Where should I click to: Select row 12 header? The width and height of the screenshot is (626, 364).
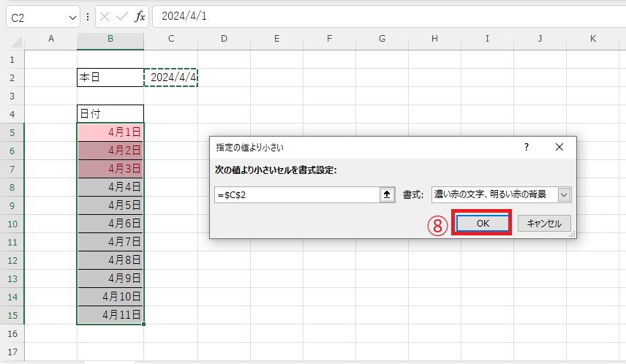pos(12,261)
